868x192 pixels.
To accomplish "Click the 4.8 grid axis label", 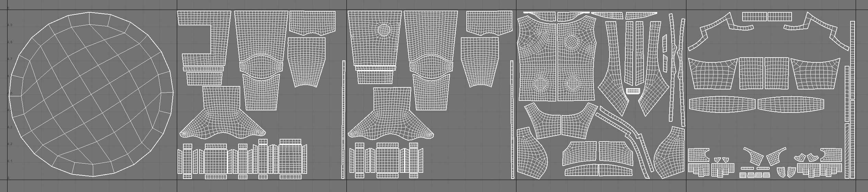I will 10,42.
